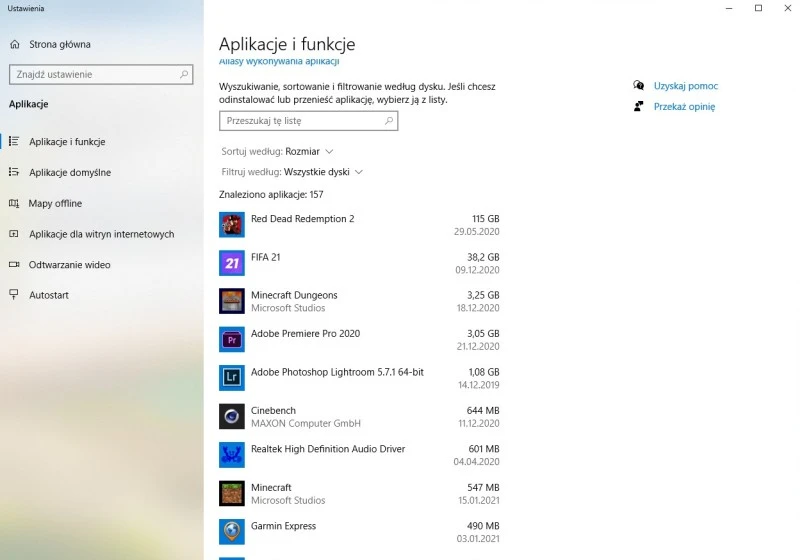Click the Red Dead Redemption 2 app icon

click(x=231, y=225)
